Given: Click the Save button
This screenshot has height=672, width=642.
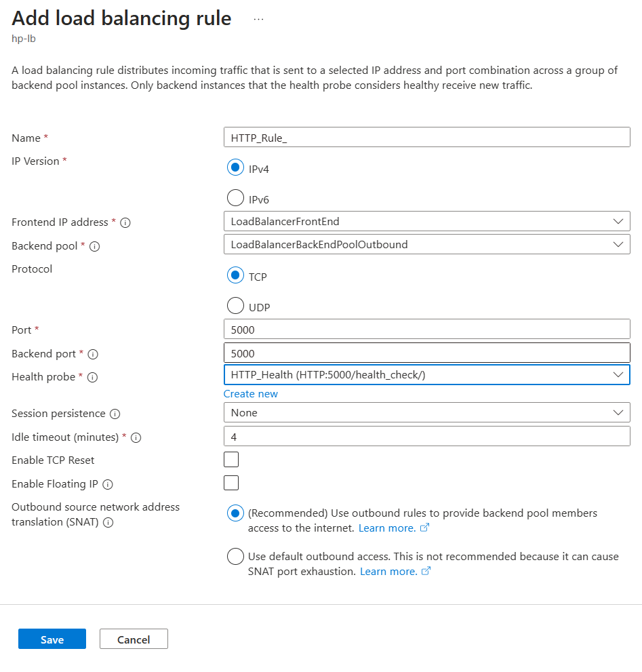Looking at the screenshot, I should click(x=52, y=638).
